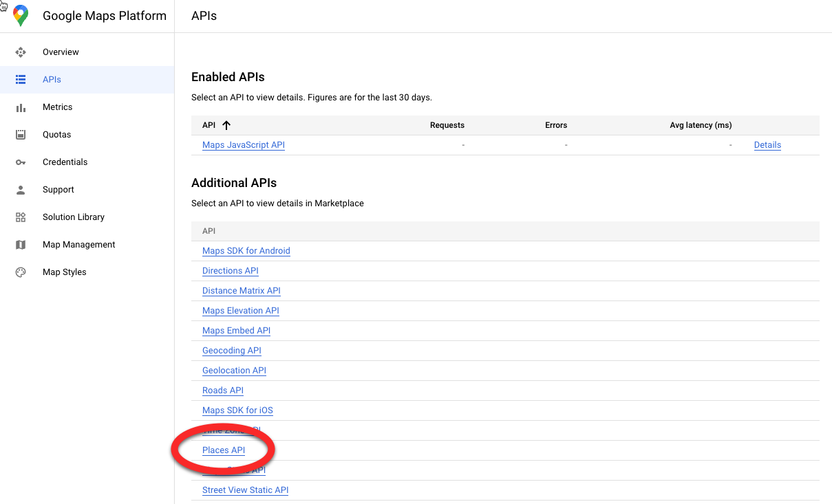Select the Places API link
832x504 pixels.
(x=224, y=450)
